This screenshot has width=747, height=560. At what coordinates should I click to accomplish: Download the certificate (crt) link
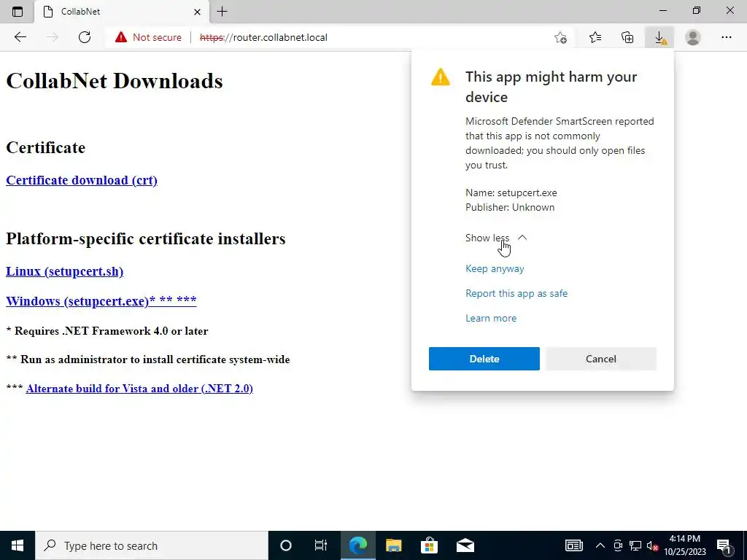(82, 180)
